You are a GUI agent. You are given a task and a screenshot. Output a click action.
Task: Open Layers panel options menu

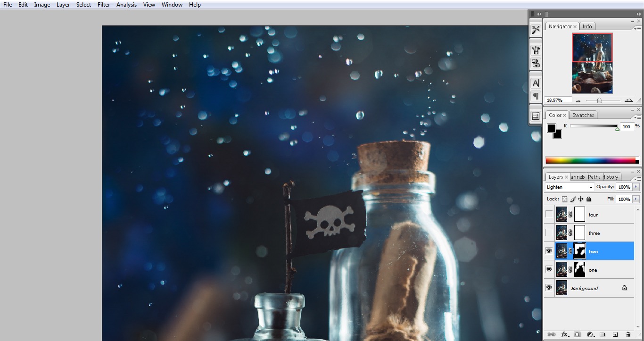pos(638,179)
